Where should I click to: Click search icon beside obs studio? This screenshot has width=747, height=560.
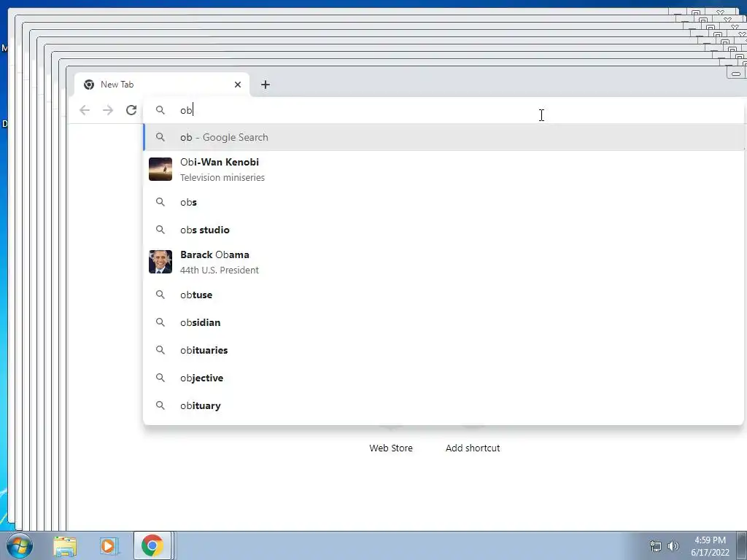click(x=160, y=230)
